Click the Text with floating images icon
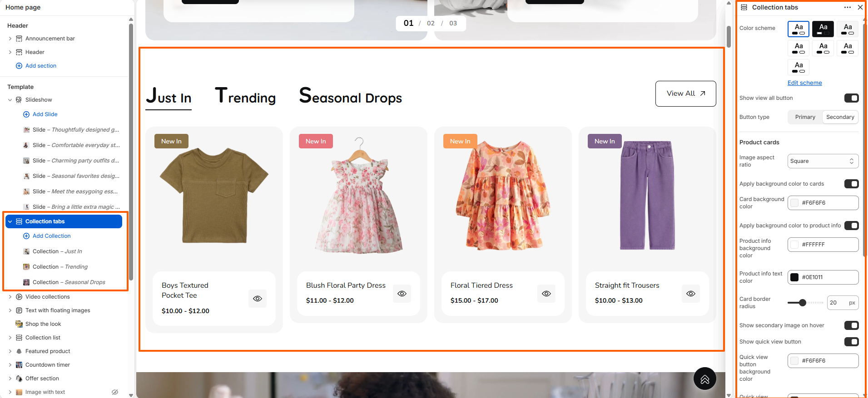The width and height of the screenshot is (868, 398). (19, 310)
